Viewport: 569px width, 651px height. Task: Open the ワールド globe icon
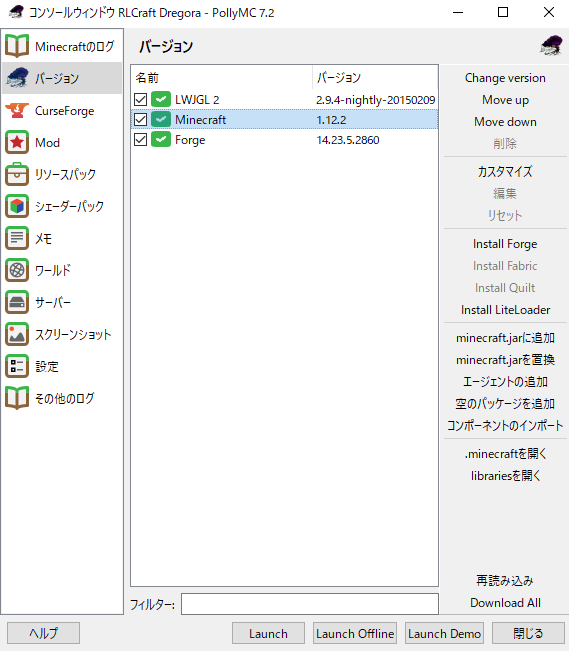(17, 270)
